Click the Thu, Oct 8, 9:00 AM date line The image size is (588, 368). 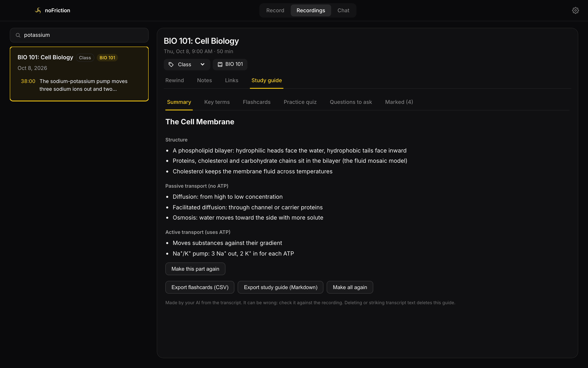pyautogui.click(x=198, y=52)
